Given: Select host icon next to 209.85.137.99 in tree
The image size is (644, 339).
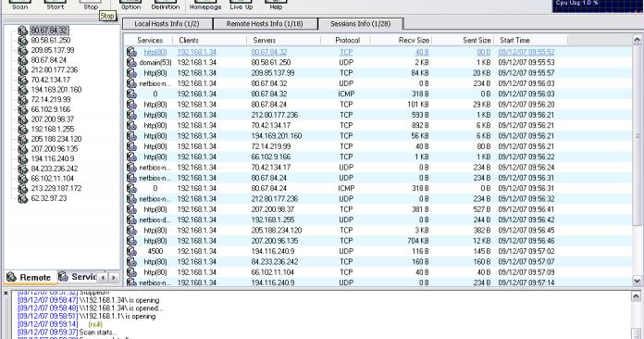Looking at the screenshot, I should tap(23, 51).
